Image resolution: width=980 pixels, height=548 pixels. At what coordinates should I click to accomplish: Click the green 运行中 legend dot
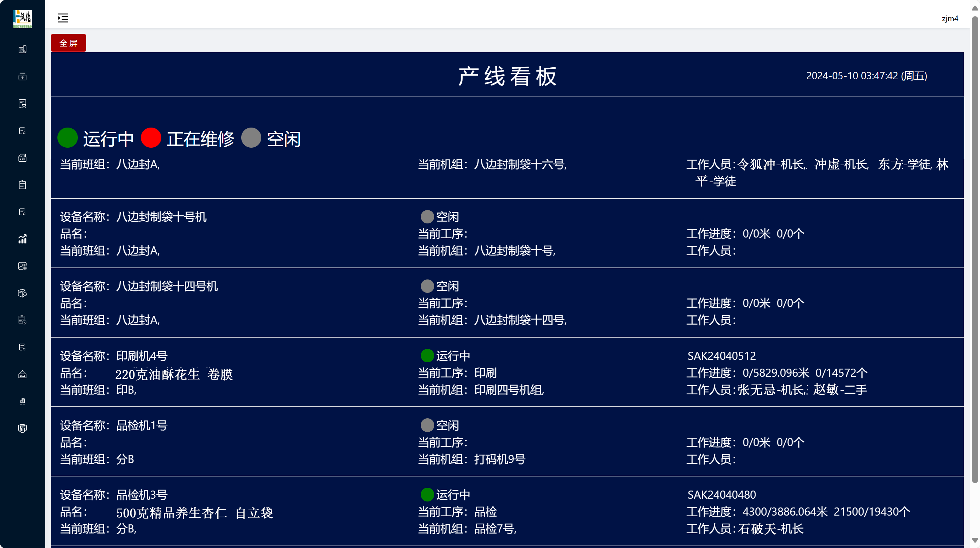[x=67, y=137]
